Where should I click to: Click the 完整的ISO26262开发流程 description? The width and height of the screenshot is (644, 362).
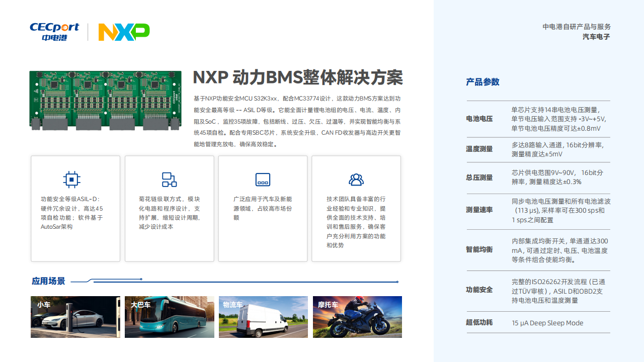558,291
